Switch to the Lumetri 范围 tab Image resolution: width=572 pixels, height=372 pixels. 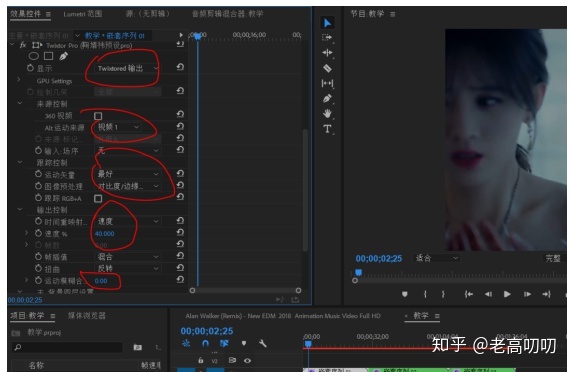[83, 14]
